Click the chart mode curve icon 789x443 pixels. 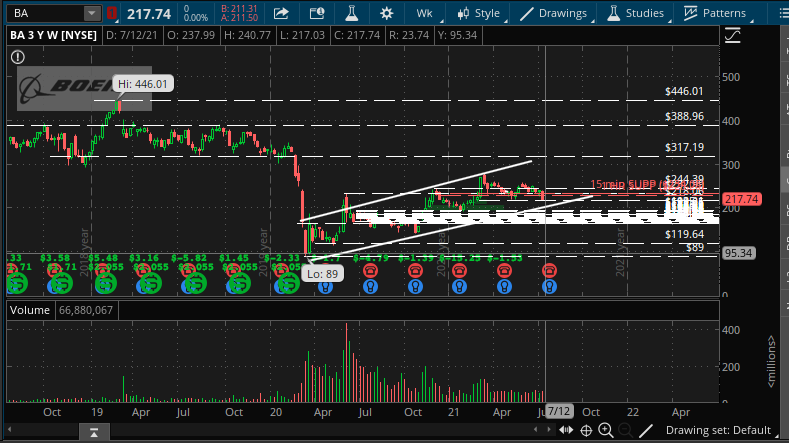[732, 35]
